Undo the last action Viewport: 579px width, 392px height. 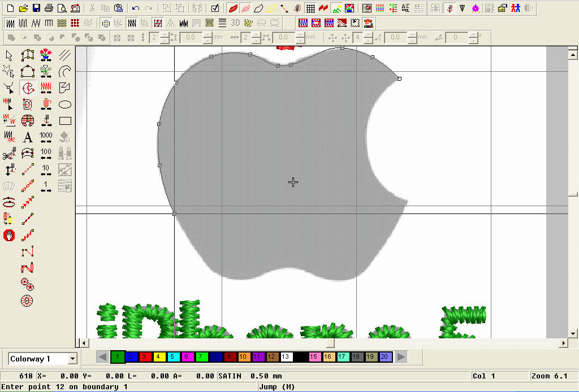136,8
